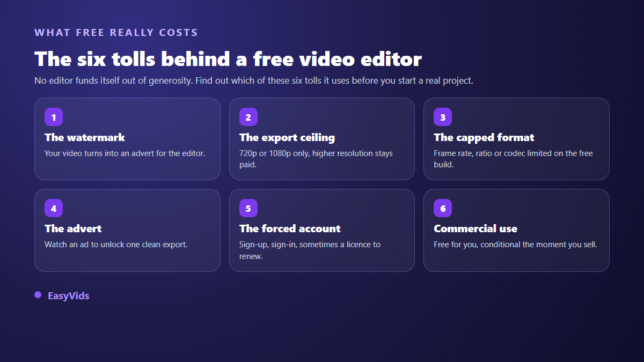Click text 'Free for you, conditional the moment you sell'

coord(515,245)
